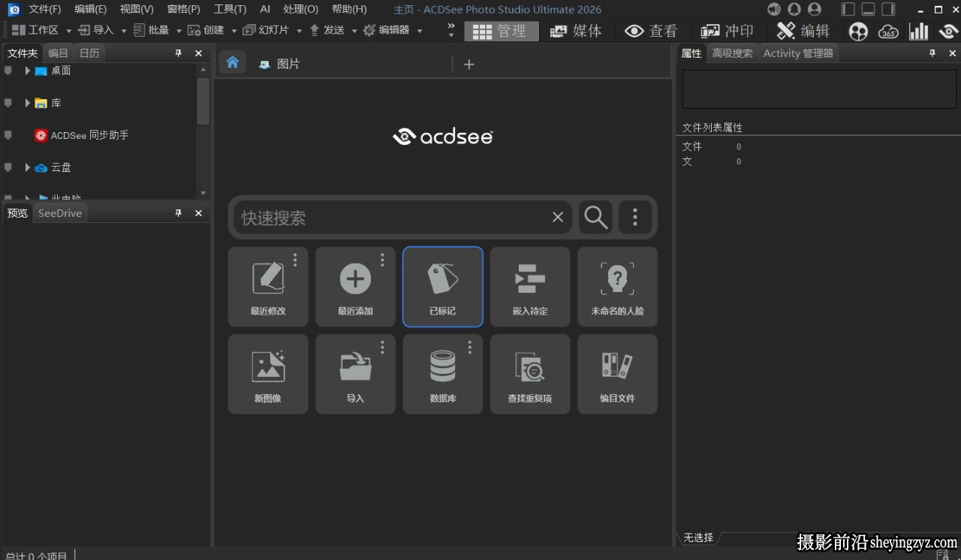The image size is (961, 560).
Task: Click the megaphone announcements icon
Action: click(774, 9)
